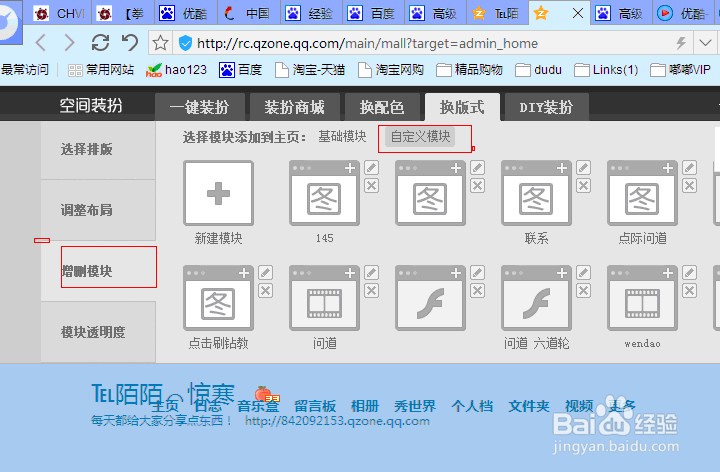Expand the address bar dropdown arrow
Viewport: 720px width, 472px height.
(705, 43)
